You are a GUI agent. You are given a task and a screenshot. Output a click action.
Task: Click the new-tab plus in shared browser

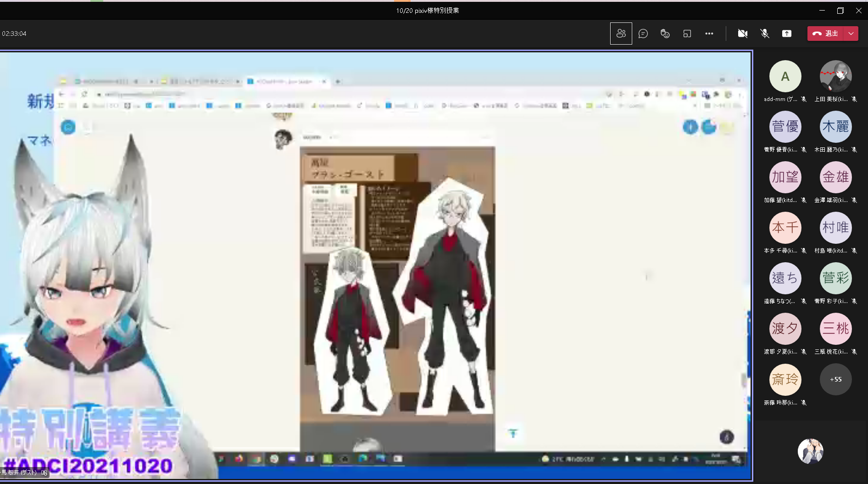pyautogui.click(x=338, y=82)
